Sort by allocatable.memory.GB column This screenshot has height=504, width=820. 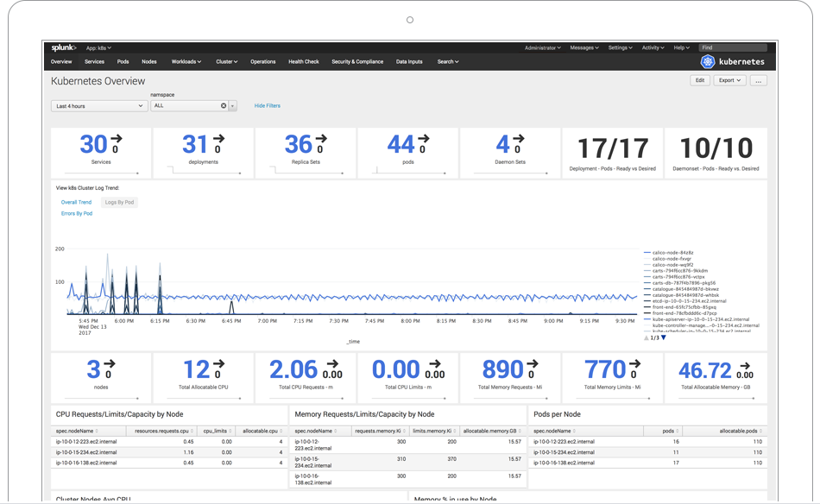coord(492,432)
